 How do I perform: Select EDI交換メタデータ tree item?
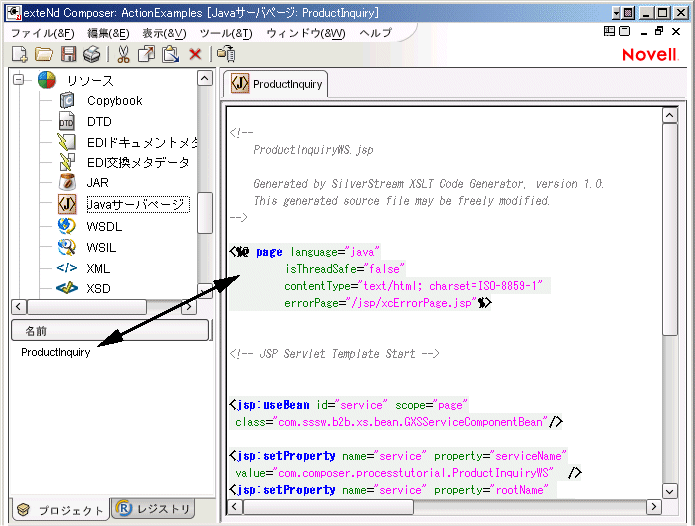[138, 163]
